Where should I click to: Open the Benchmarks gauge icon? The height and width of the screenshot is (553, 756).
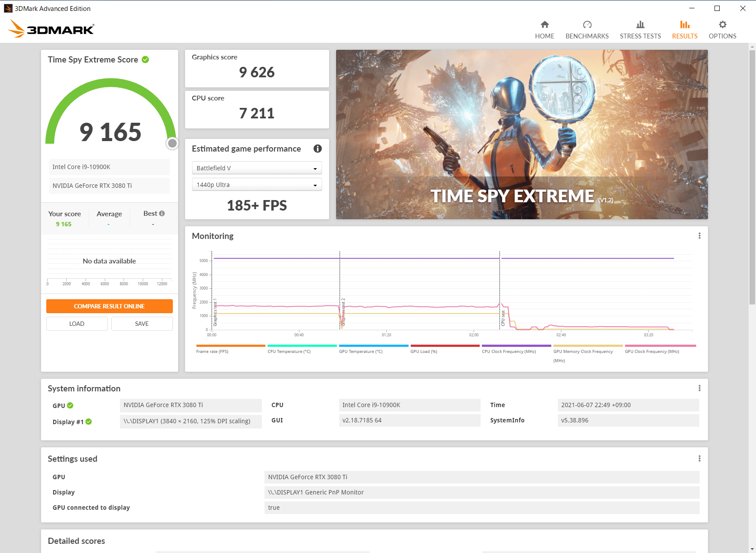coord(587,24)
